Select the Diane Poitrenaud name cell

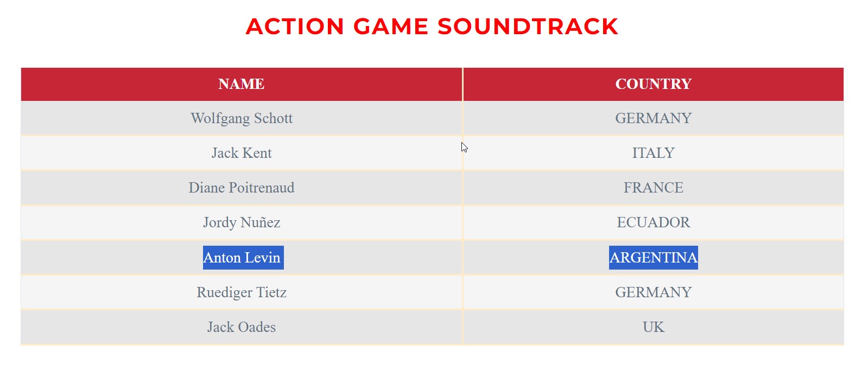click(242, 188)
